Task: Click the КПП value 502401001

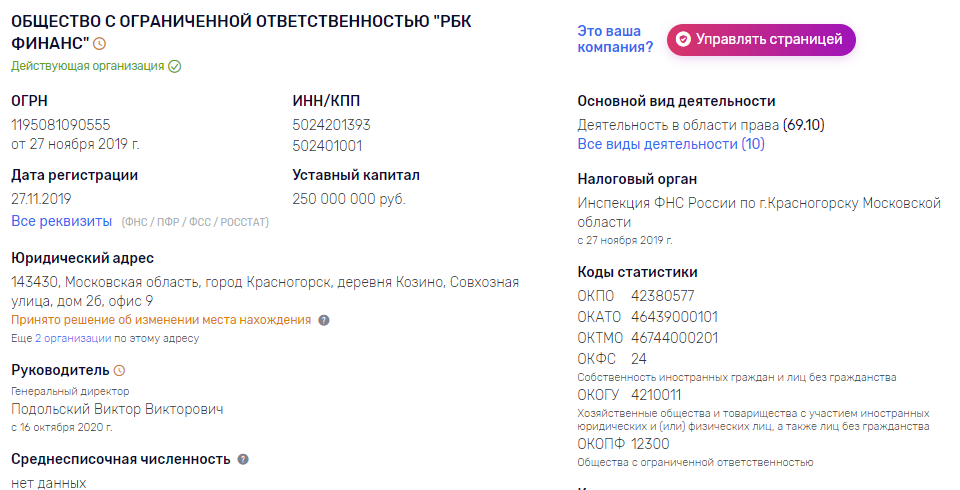Action: point(327,144)
